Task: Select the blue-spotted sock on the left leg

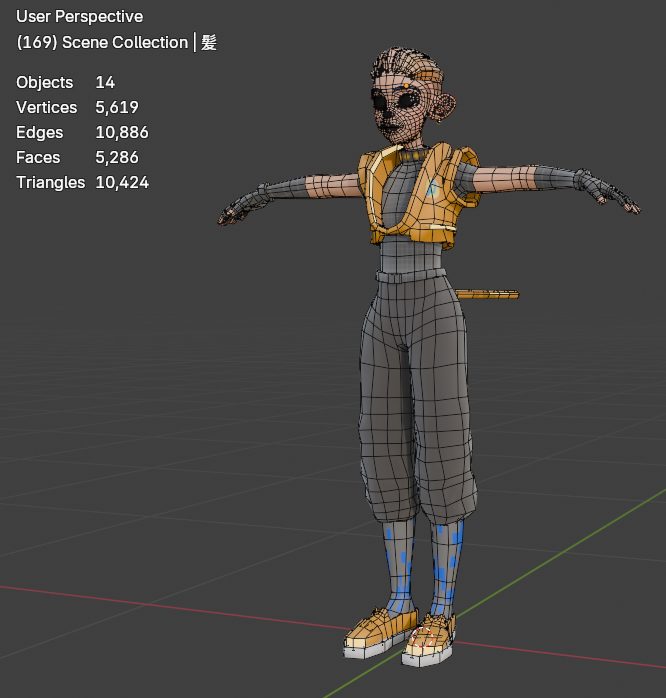Action: coord(399,565)
